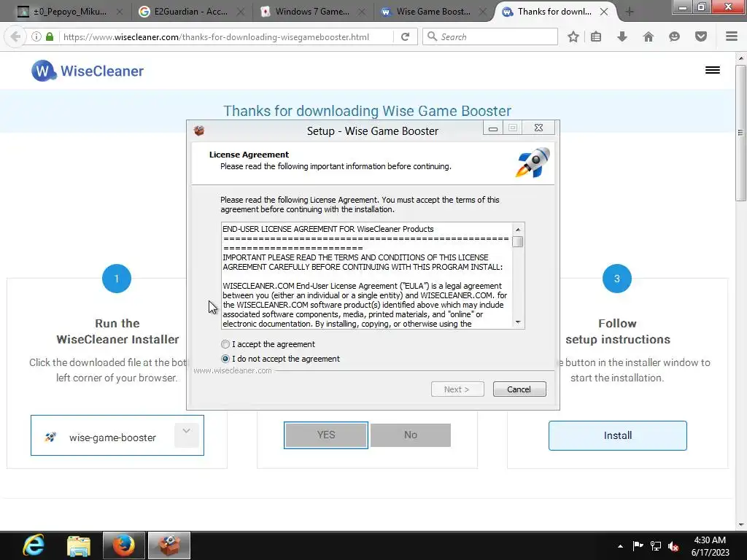
Task: Click "License Agreement" heading in setup
Action: coord(249,155)
